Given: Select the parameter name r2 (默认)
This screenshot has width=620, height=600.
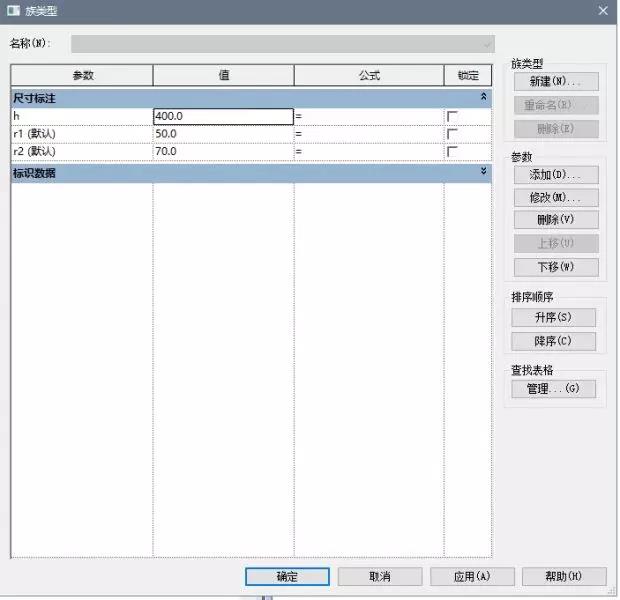Looking at the screenshot, I should pyautogui.click(x=82, y=151).
